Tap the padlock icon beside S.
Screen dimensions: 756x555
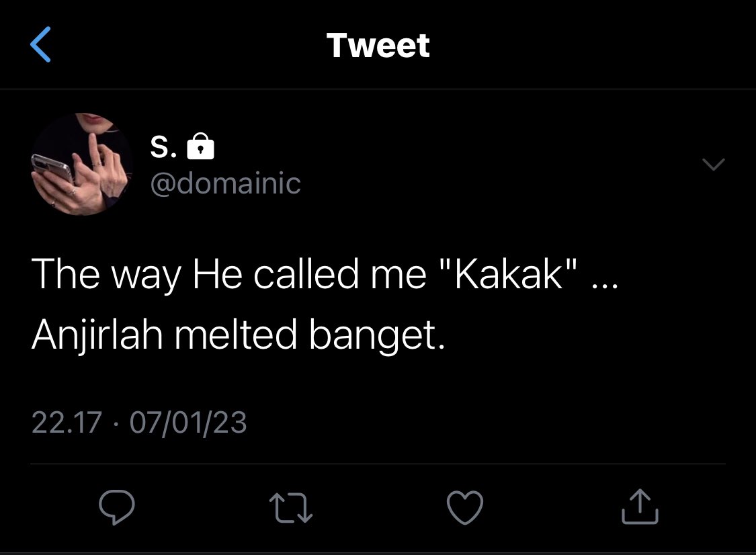200,146
